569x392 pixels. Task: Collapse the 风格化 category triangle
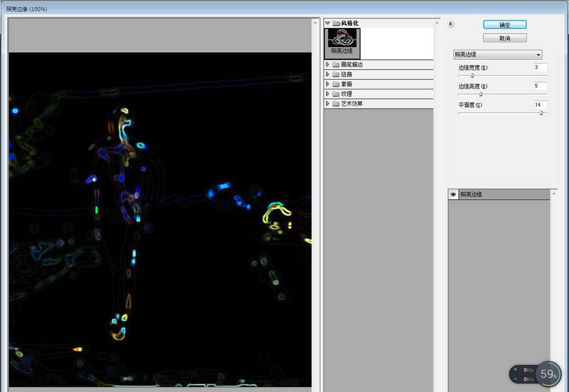point(327,23)
